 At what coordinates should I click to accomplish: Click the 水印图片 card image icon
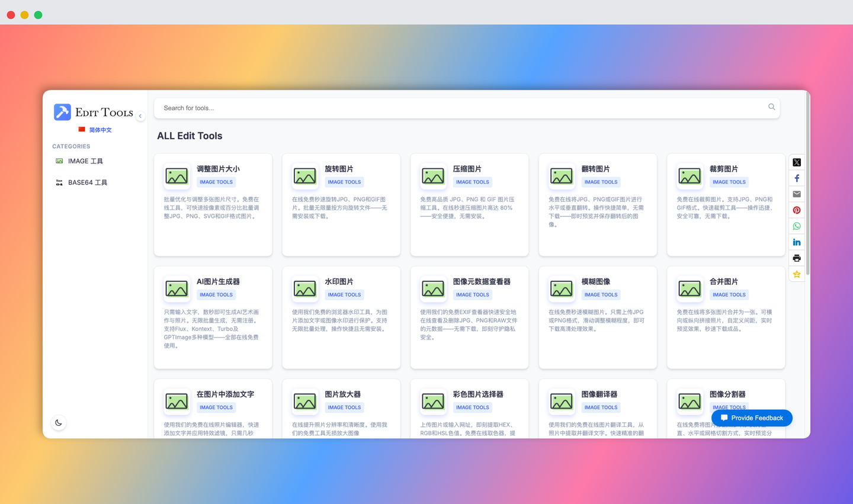(305, 288)
